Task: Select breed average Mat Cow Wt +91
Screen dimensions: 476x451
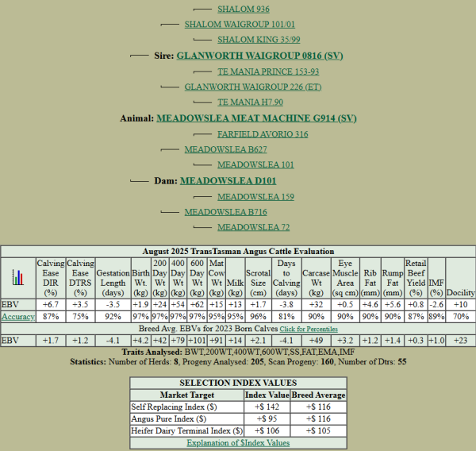Action: pyautogui.click(x=217, y=341)
